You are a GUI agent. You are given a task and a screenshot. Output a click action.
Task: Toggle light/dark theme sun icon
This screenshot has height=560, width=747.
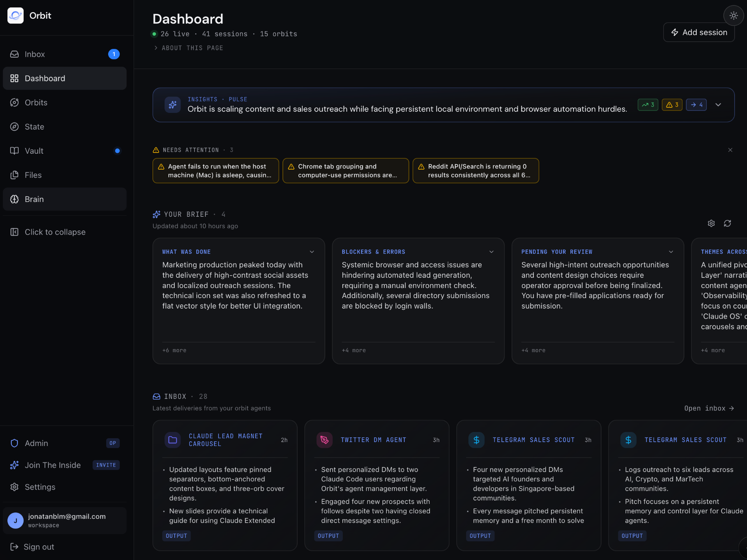(733, 16)
